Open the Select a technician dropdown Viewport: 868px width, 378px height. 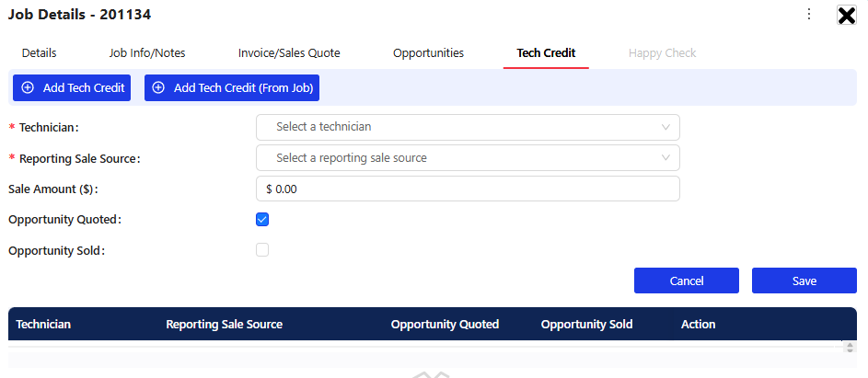(468, 127)
